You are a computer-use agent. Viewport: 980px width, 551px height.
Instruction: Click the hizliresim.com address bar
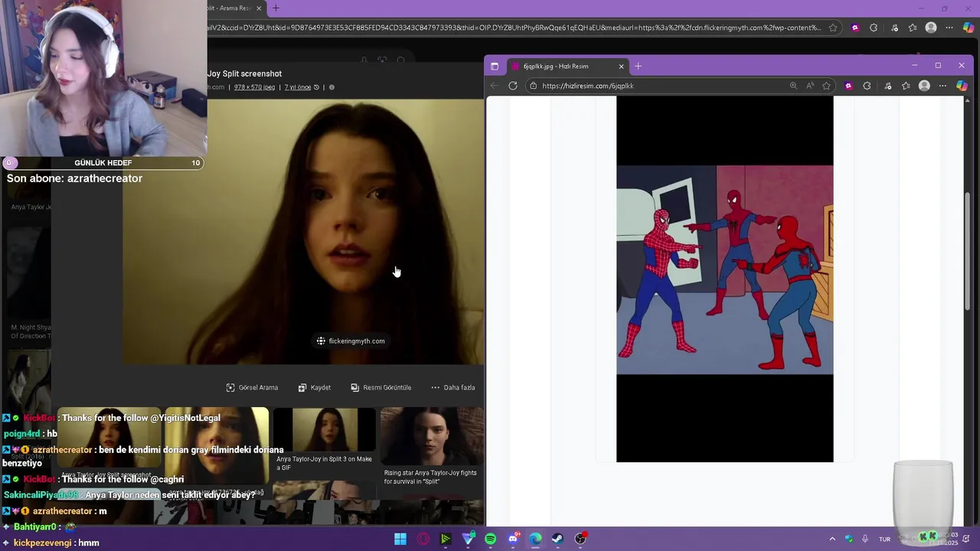click(658, 86)
